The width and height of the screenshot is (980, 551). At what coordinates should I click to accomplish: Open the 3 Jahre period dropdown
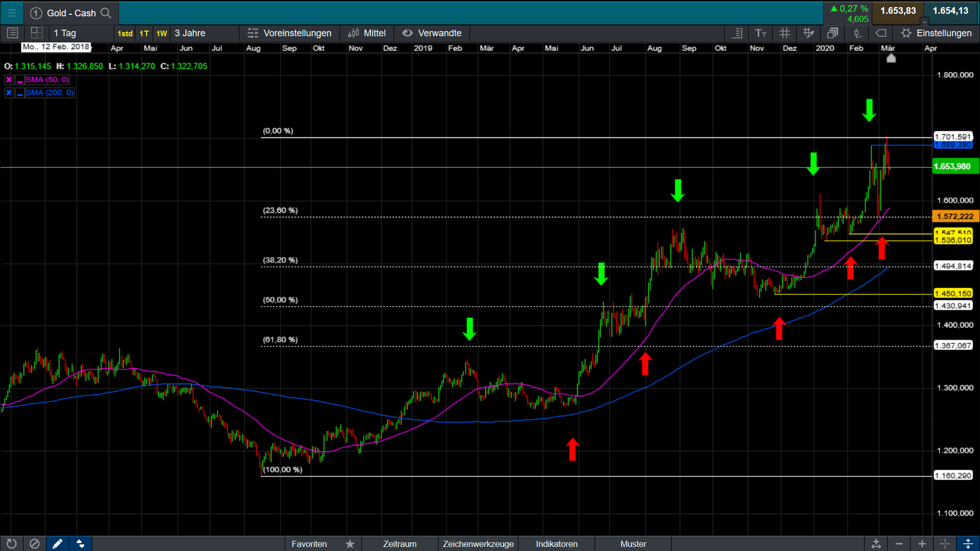click(204, 33)
